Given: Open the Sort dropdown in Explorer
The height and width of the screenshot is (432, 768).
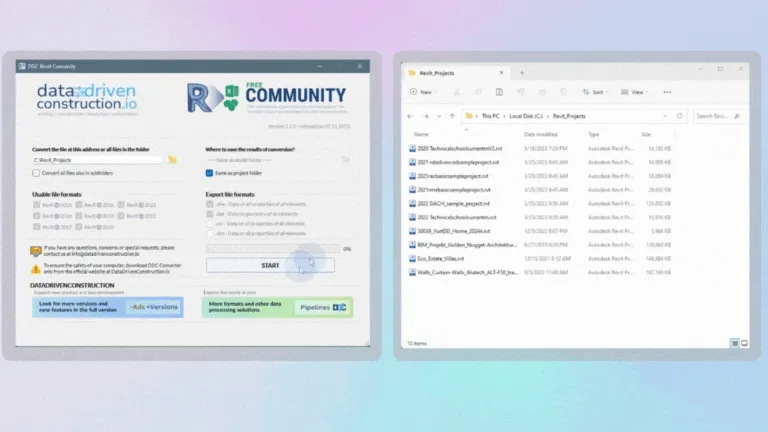Looking at the screenshot, I should tap(596, 92).
